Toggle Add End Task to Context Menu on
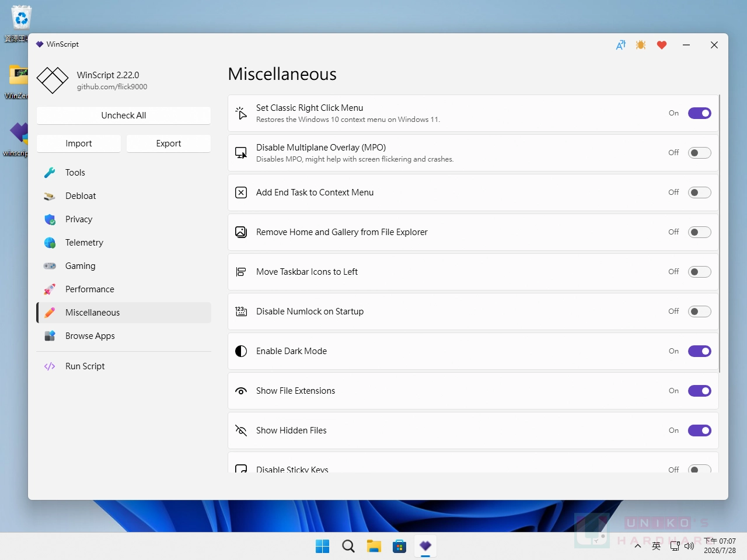The width and height of the screenshot is (747, 560). point(700,192)
